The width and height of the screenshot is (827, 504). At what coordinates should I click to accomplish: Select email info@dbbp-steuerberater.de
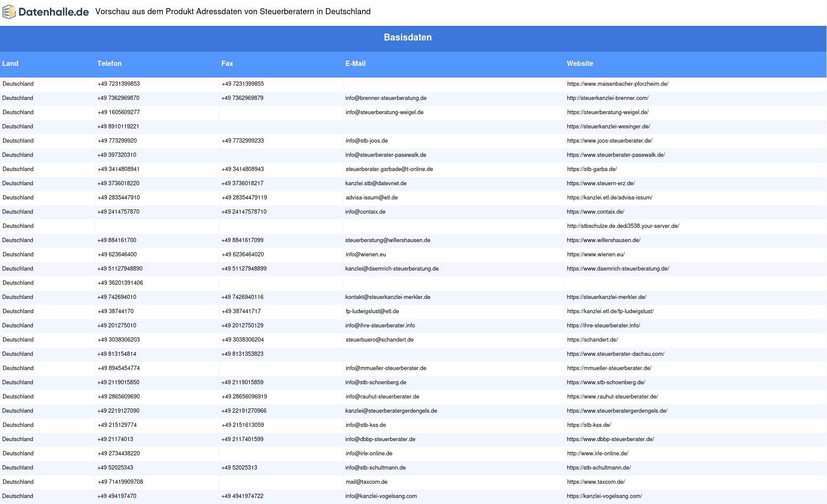point(380,439)
